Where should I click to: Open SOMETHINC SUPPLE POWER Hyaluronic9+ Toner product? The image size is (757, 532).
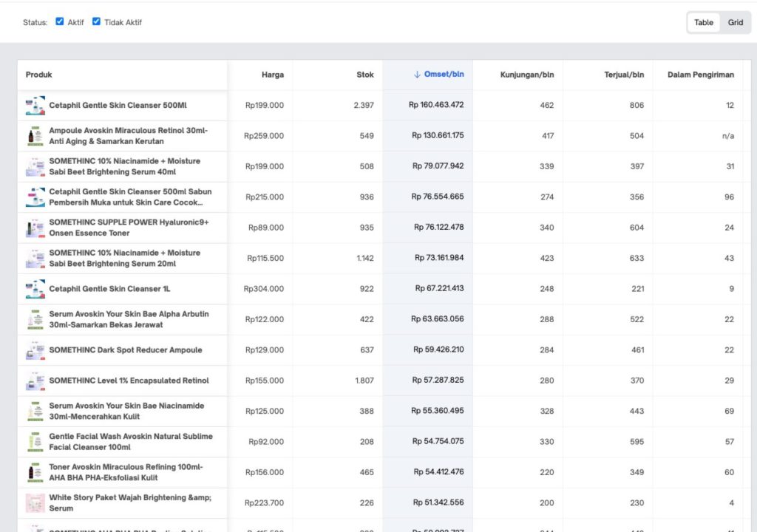129,228
